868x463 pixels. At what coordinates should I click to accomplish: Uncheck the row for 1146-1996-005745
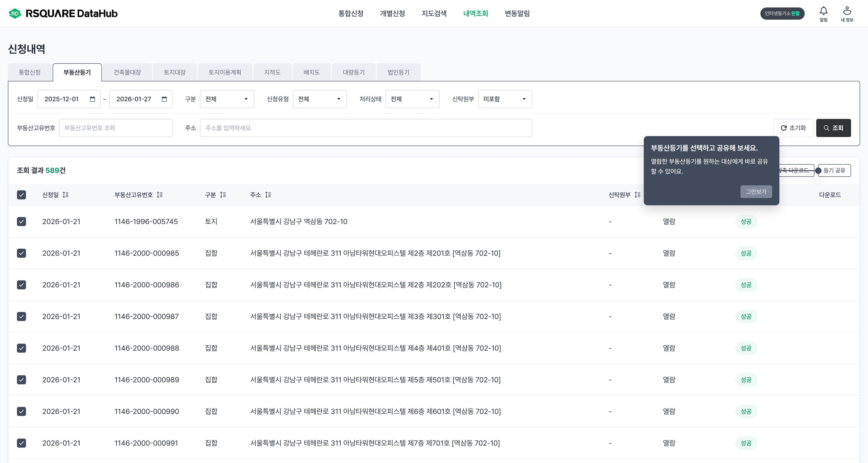(x=21, y=221)
